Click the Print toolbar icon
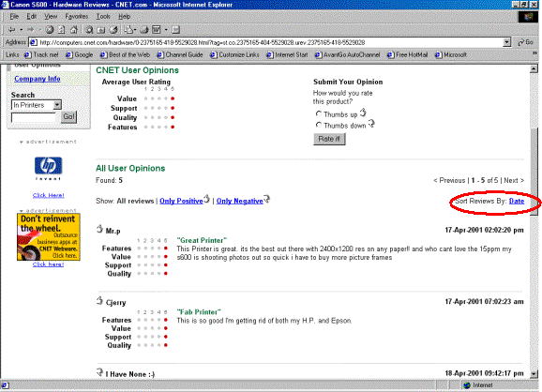542x392 pixels. coord(144,30)
